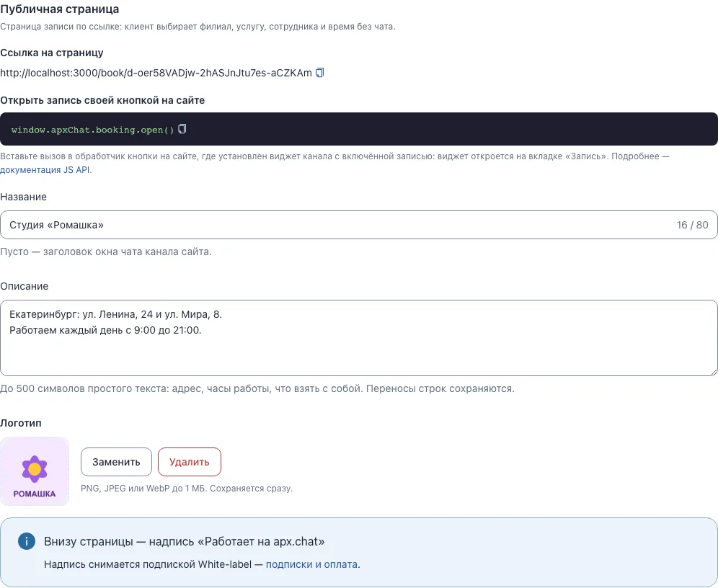The image size is (718, 588).
Task: Click the Ромашка logo thumbnail
Action: (35, 471)
